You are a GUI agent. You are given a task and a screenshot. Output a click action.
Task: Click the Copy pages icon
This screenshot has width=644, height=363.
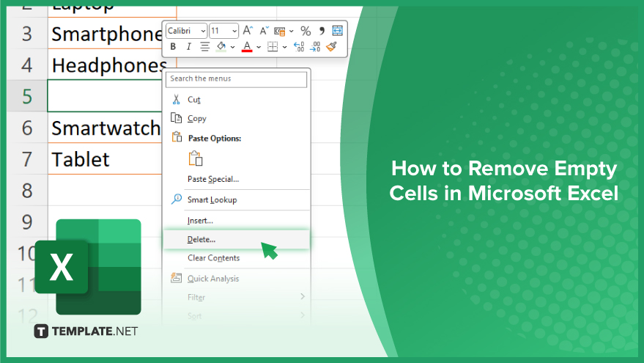point(176,118)
